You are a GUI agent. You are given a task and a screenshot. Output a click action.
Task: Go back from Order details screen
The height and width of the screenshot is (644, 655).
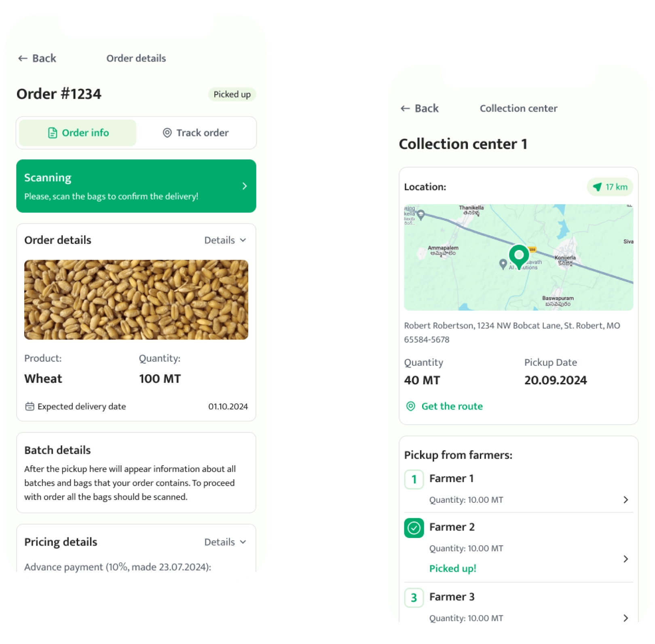pyautogui.click(x=37, y=58)
